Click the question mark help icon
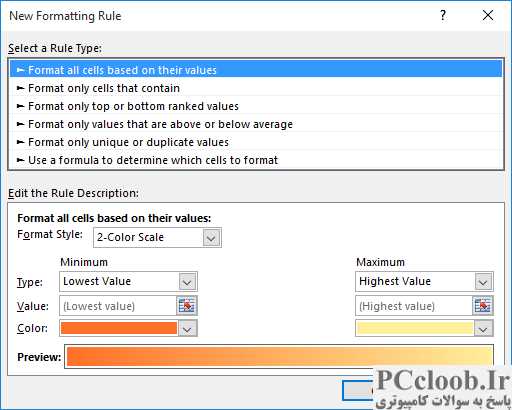Image resolution: width=512 pixels, height=410 pixels. (x=443, y=15)
